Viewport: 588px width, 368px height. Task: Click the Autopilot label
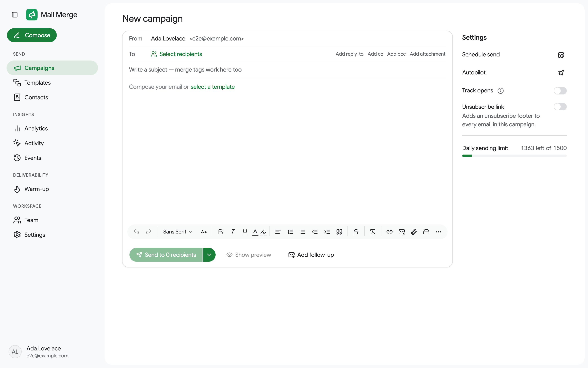474,73
